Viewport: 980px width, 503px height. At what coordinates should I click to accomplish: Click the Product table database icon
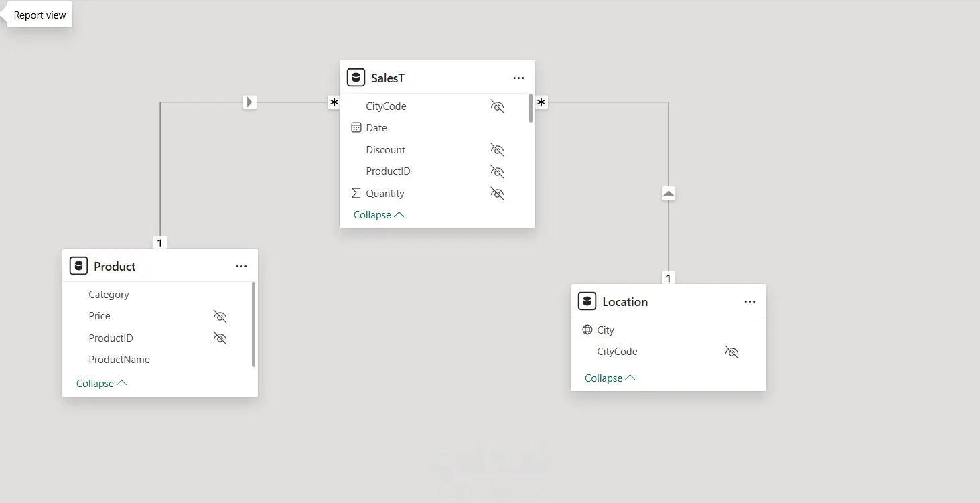point(78,266)
